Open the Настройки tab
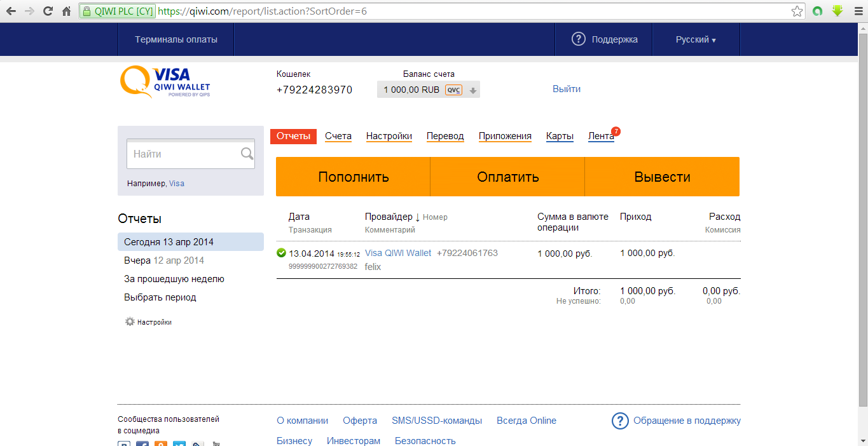The height and width of the screenshot is (446, 868). pos(389,136)
